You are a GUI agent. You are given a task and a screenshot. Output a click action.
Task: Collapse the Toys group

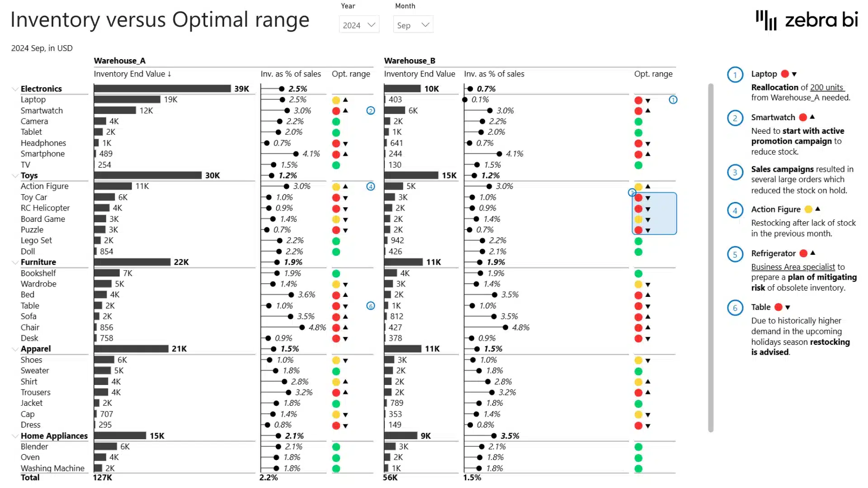pos(15,176)
